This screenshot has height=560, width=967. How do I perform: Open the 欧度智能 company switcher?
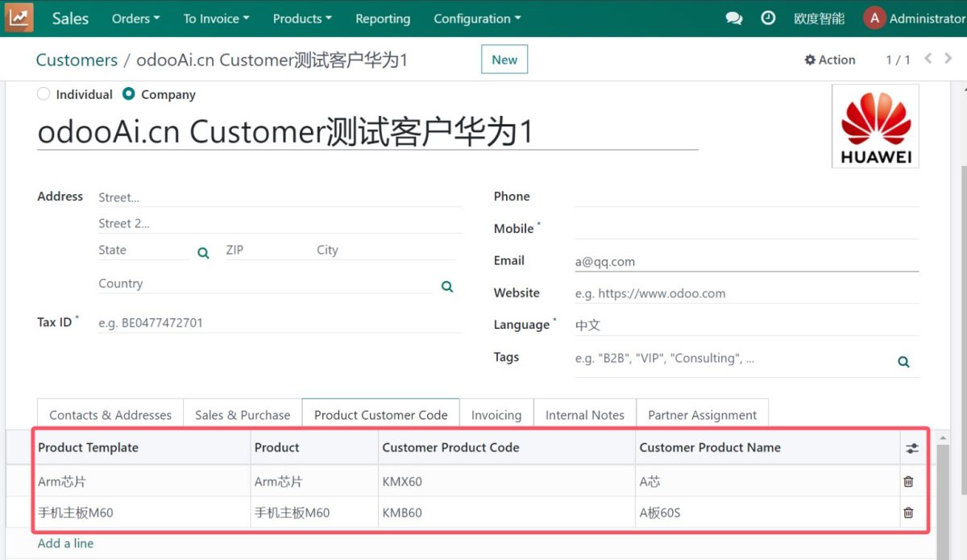pos(819,19)
